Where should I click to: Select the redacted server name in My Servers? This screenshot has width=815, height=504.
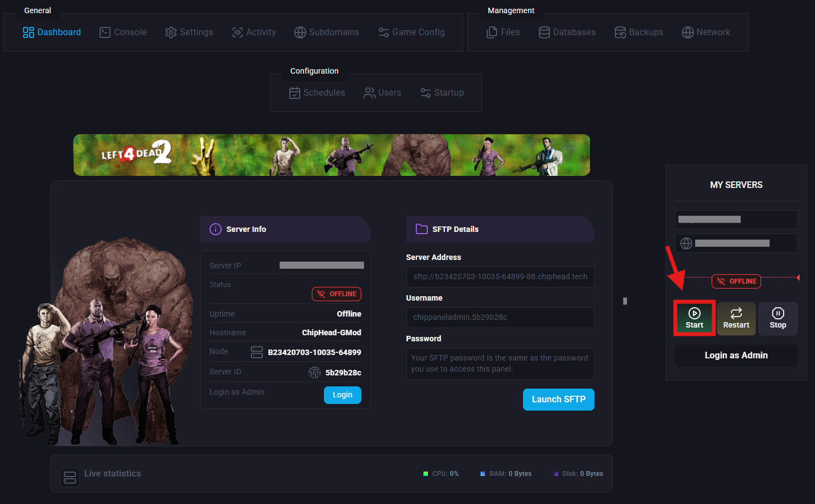pos(736,219)
